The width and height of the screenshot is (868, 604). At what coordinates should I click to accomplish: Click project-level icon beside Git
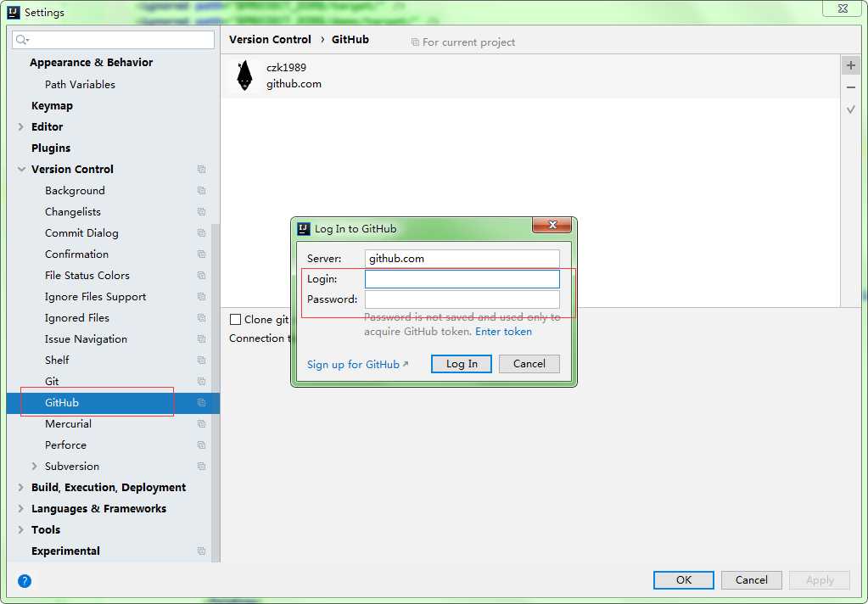coord(201,382)
